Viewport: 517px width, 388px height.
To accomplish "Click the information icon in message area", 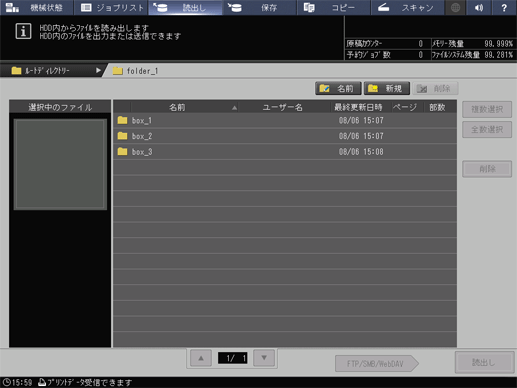I will [x=23, y=31].
